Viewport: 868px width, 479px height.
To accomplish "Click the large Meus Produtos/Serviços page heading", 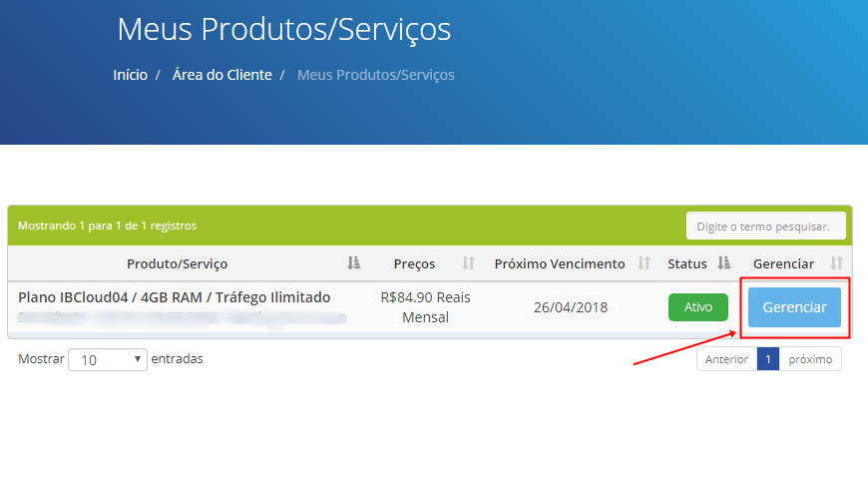I will [283, 29].
